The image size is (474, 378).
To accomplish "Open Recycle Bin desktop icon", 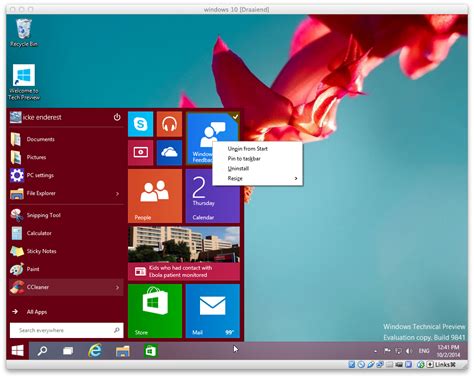I will 24,33.
